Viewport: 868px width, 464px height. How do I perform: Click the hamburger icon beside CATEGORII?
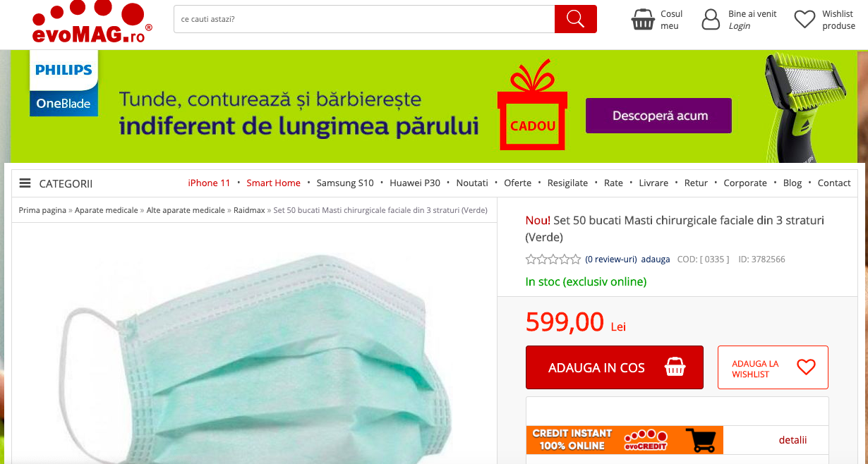click(25, 183)
